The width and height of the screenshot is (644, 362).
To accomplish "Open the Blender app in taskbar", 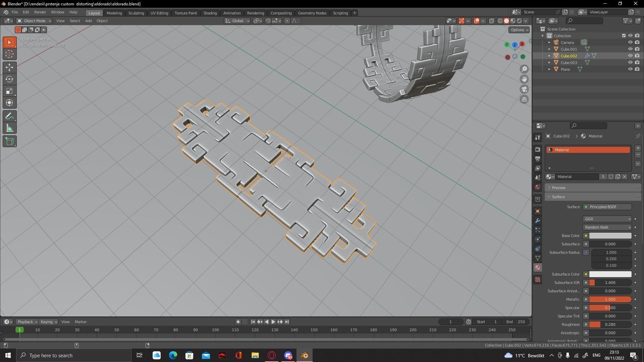I will click(305, 355).
